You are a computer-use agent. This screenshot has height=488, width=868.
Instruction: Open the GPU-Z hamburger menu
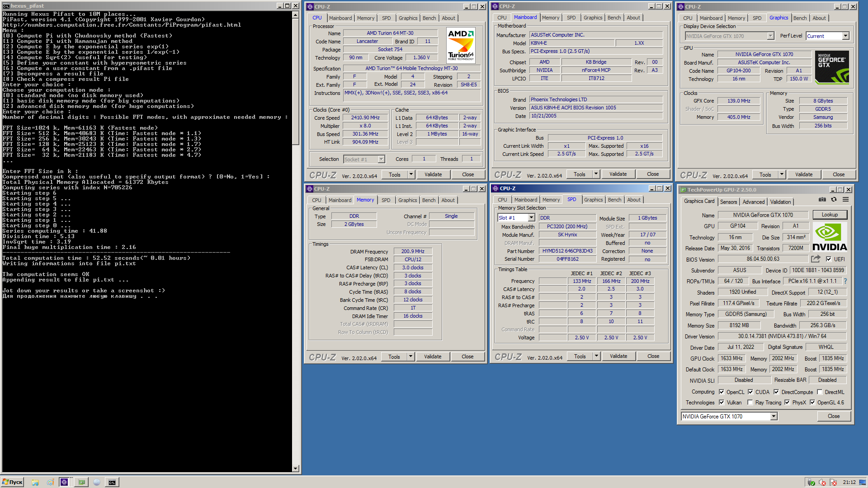point(845,200)
